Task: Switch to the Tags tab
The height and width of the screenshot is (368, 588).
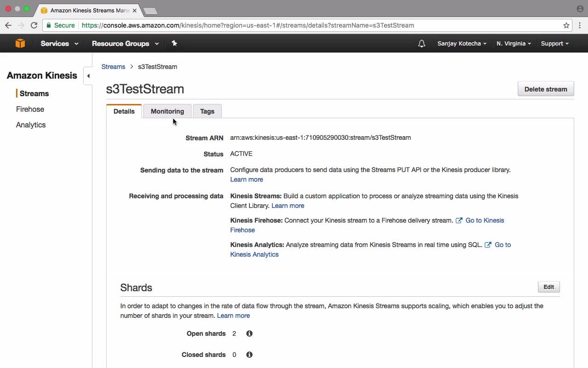Action: click(x=207, y=111)
